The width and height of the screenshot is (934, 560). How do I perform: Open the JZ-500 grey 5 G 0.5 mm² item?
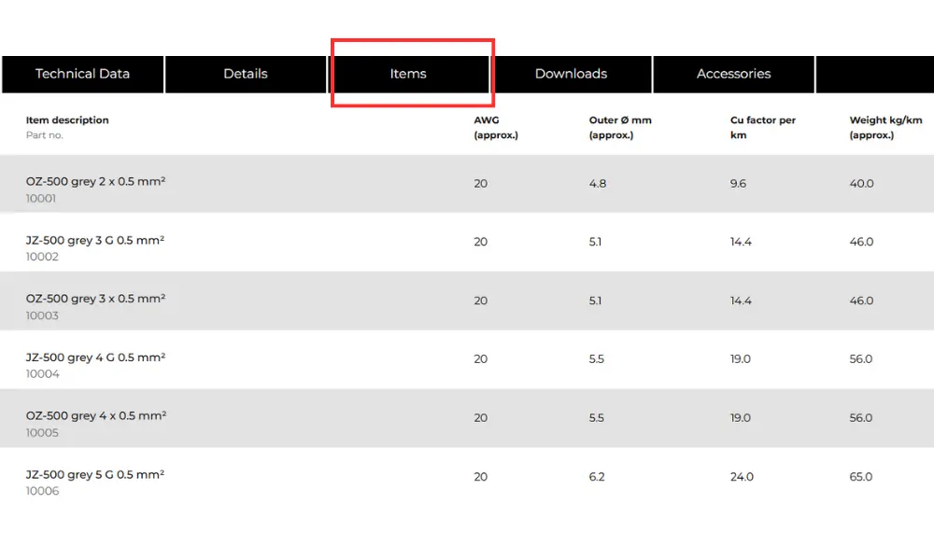coord(95,475)
